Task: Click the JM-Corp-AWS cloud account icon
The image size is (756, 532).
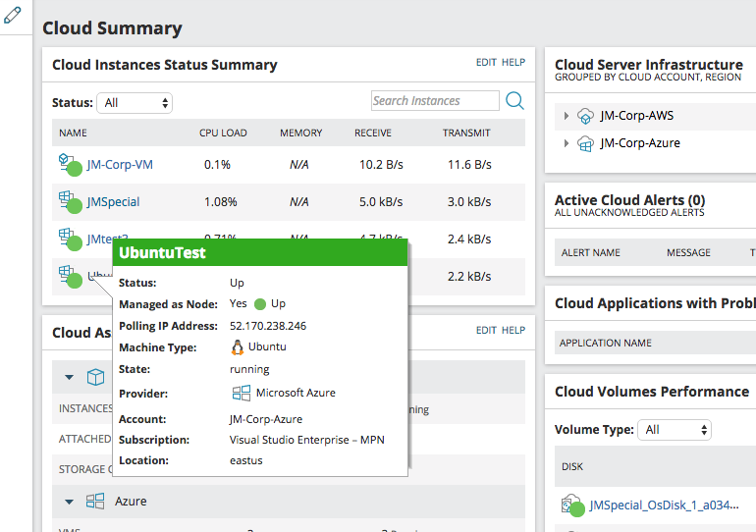Action: point(585,116)
